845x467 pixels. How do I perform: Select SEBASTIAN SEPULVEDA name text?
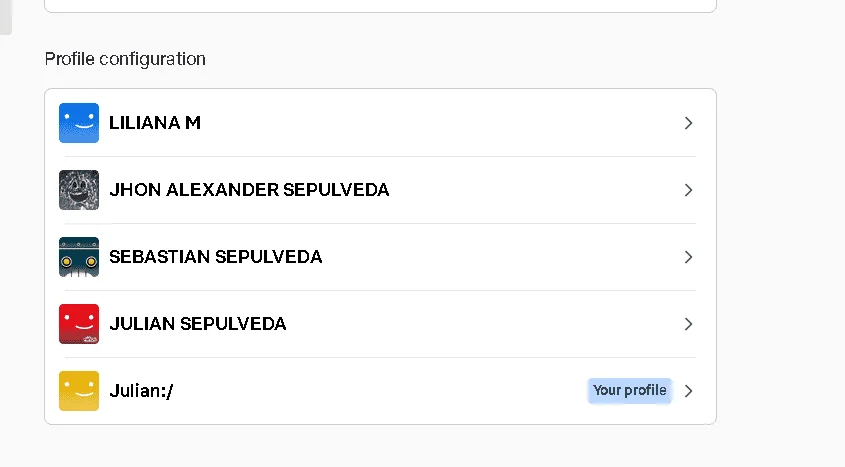tap(216, 257)
